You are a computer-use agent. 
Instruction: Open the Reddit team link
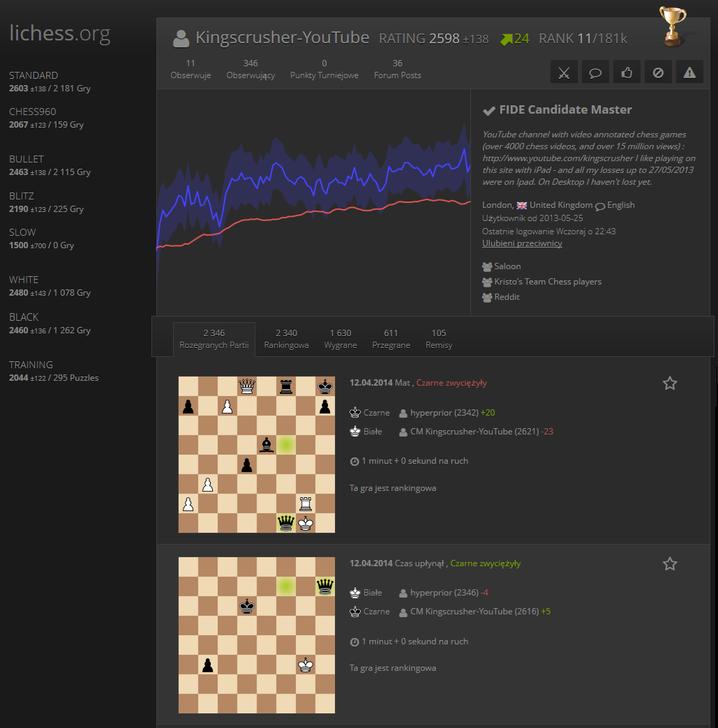507,297
